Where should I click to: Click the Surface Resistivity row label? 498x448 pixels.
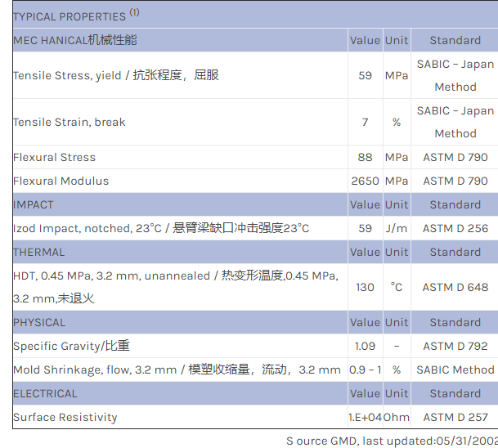point(65,417)
